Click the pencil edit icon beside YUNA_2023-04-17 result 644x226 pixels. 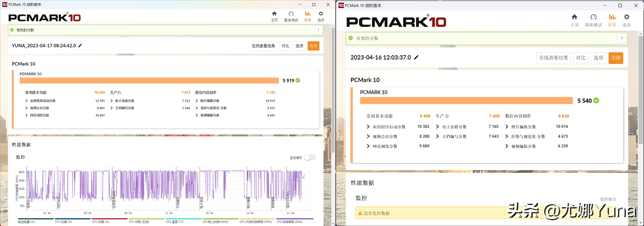(80, 45)
